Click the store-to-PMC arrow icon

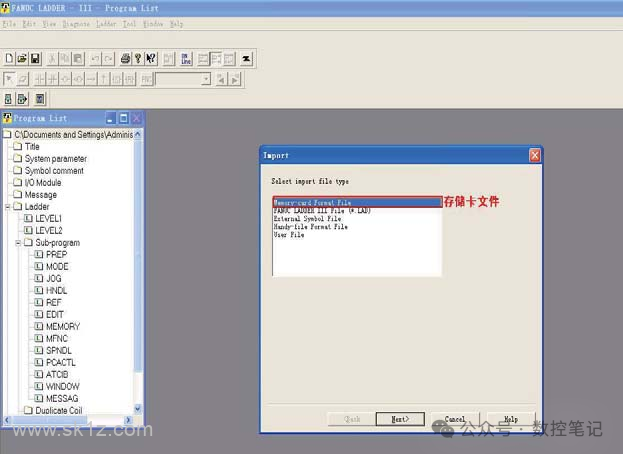[x=22, y=99]
